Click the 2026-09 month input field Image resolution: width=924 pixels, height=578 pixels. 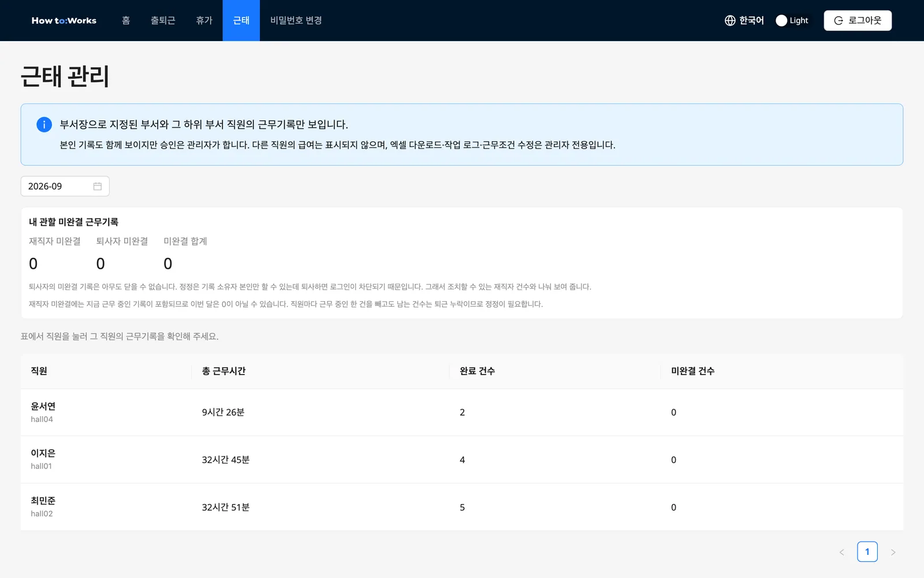[65, 186]
